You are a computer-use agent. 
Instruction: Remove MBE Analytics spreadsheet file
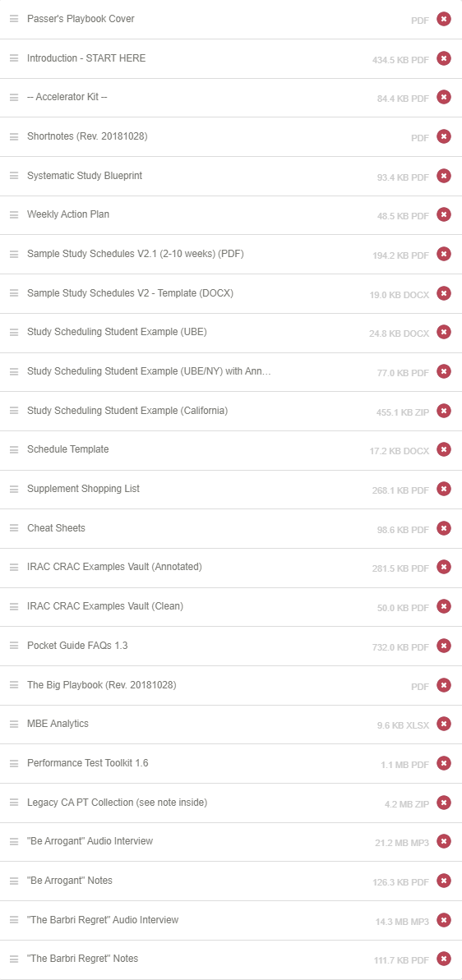[x=444, y=725]
